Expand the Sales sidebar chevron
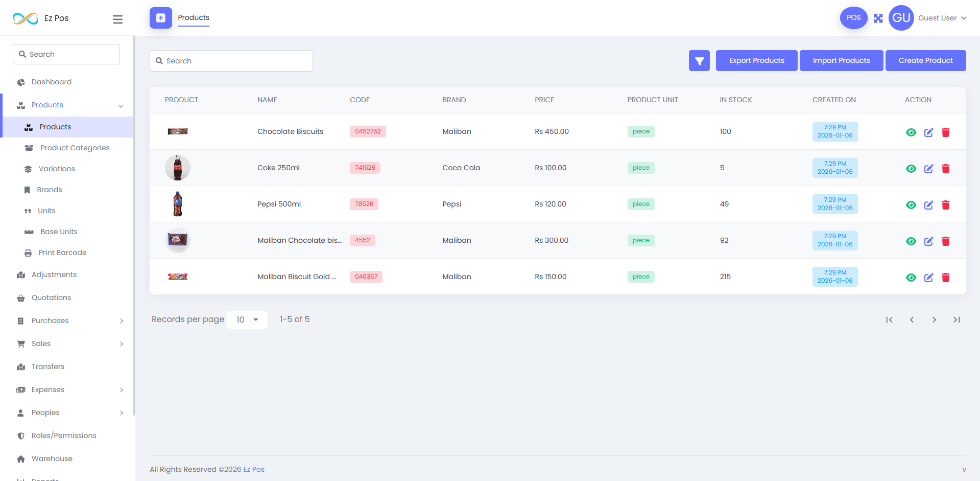The width and height of the screenshot is (980, 481). 122,344
